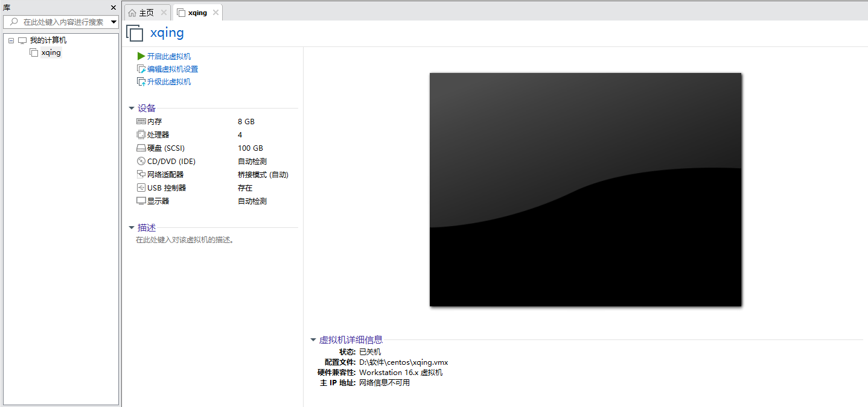Click 升级此虚拟机 link
Image resolution: width=868 pixels, height=407 pixels.
[x=169, y=81]
